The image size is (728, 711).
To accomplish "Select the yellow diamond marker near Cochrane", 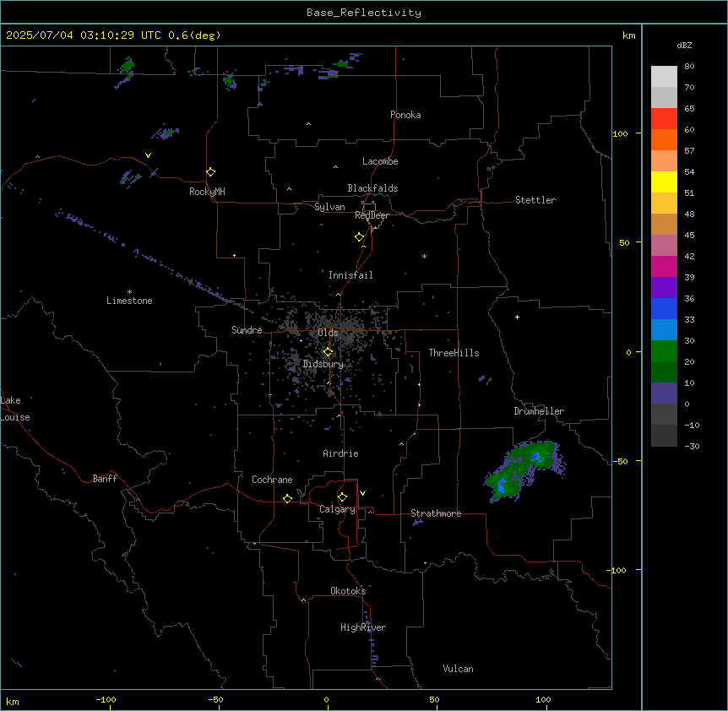I will (x=287, y=498).
